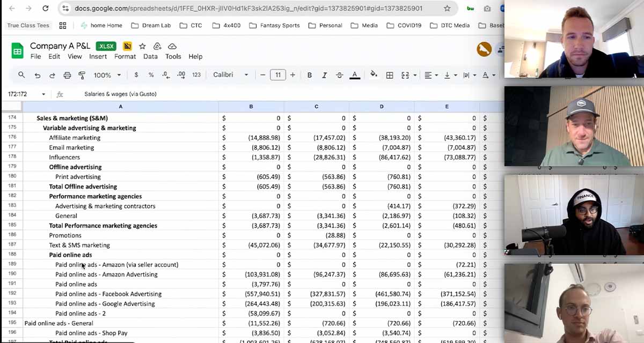The height and width of the screenshot is (343, 644).
Task: Decrease font size with minus button
Action: tap(263, 75)
